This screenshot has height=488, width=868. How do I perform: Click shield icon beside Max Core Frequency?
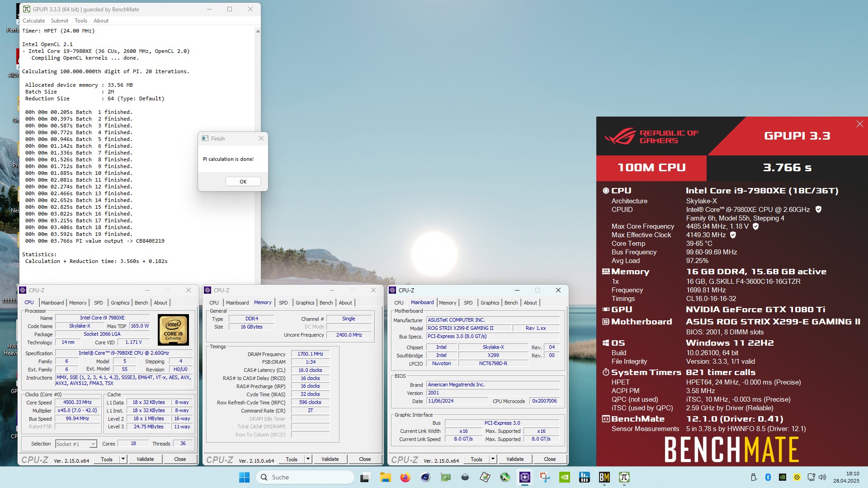(755, 226)
